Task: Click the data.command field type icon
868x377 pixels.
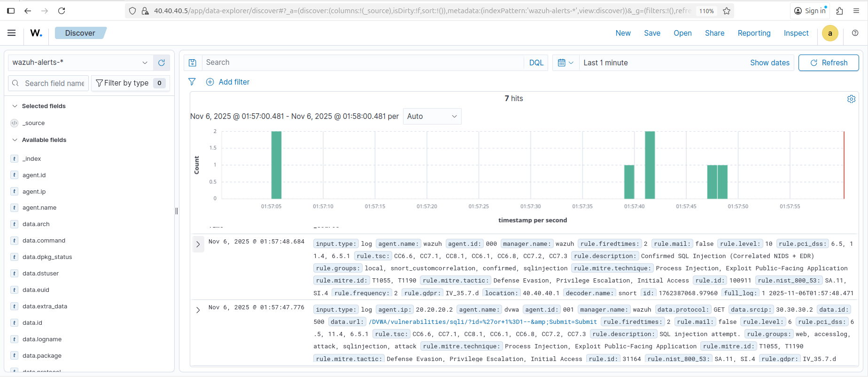Action: coord(15,241)
